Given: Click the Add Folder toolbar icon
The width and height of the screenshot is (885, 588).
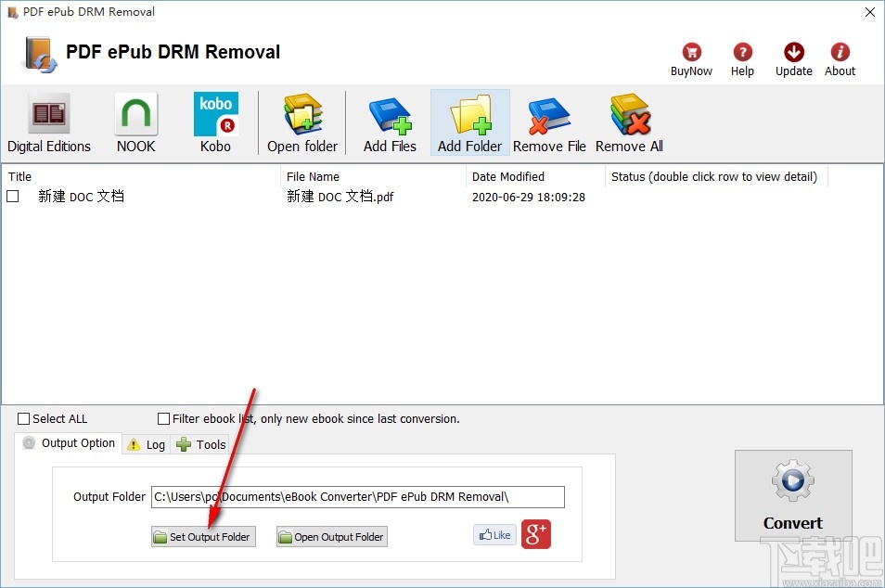Looking at the screenshot, I should tap(469, 123).
